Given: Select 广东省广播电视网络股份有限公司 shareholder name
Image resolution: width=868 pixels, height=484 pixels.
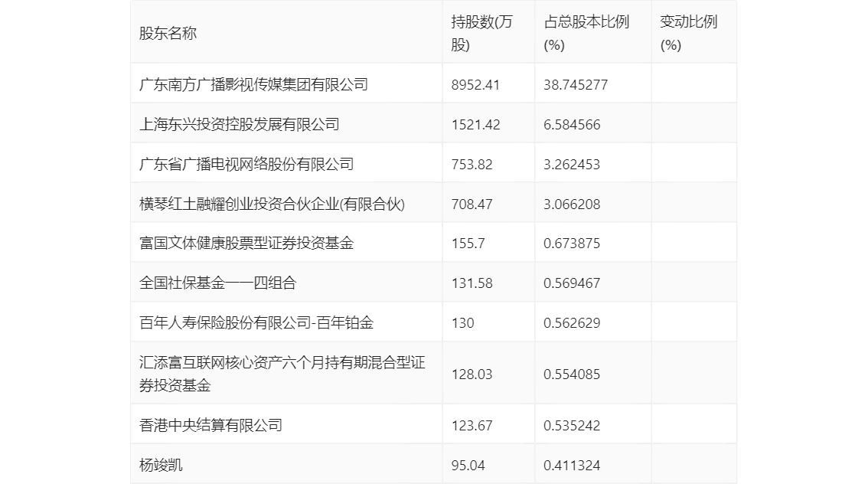Looking at the screenshot, I should (x=246, y=164).
